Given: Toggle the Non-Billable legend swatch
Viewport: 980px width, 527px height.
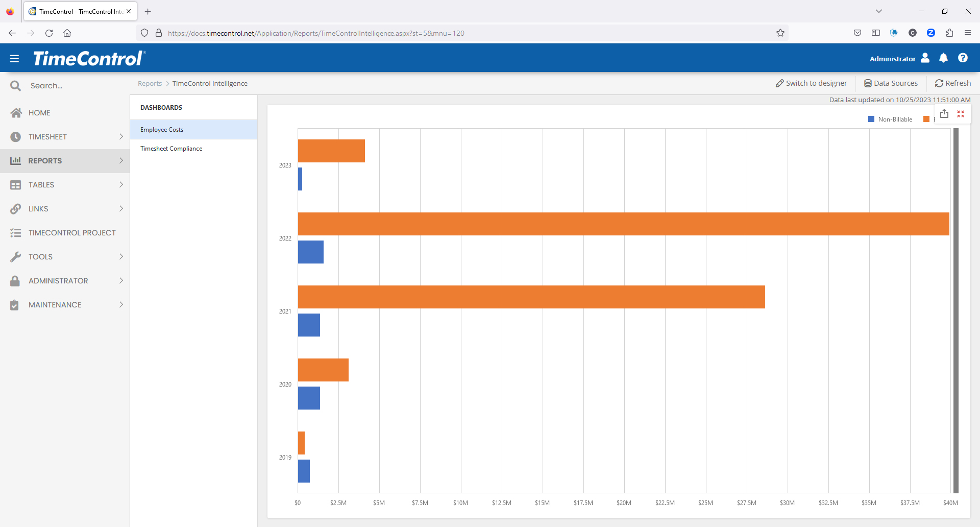Looking at the screenshot, I should [x=871, y=119].
